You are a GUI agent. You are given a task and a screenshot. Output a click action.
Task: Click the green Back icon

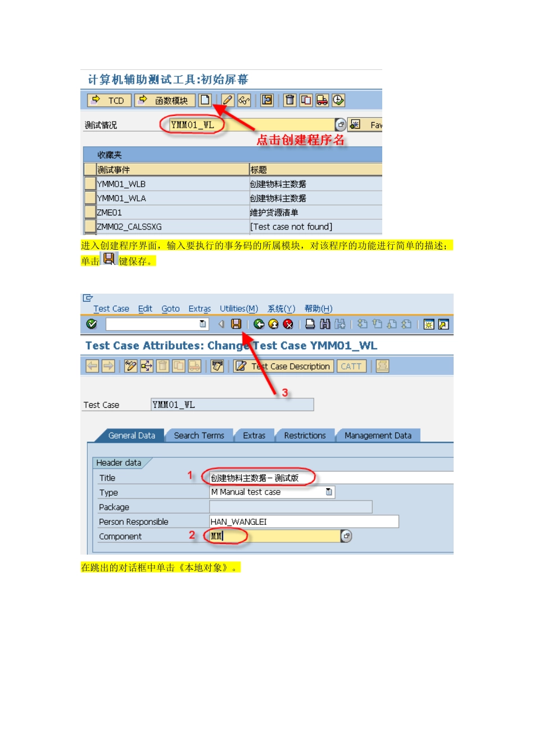click(x=259, y=324)
